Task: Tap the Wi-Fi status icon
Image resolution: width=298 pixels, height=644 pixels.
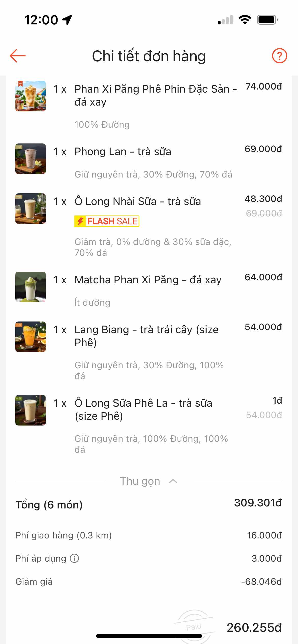Action: 245,20
